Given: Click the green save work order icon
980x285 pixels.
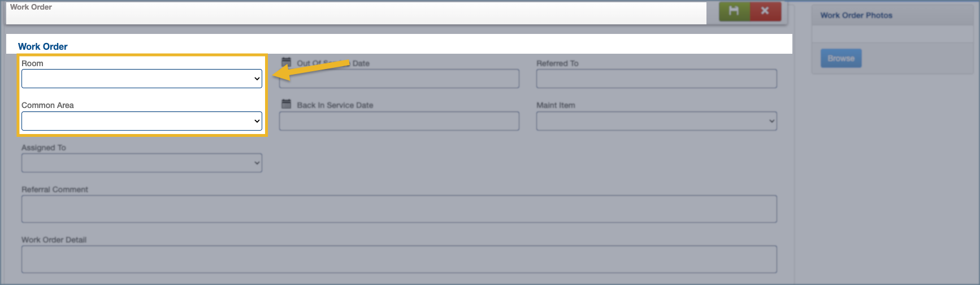Looking at the screenshot, I should [x=734, y=11].
